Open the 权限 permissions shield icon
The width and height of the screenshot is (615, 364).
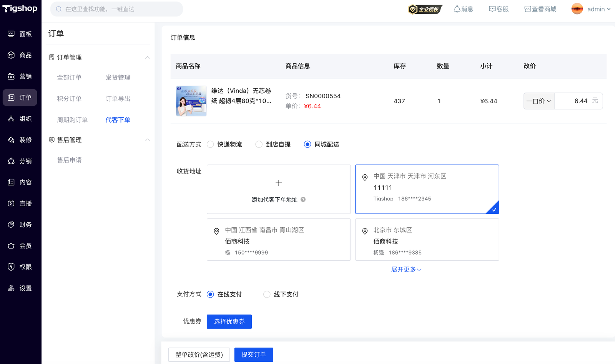11,267
